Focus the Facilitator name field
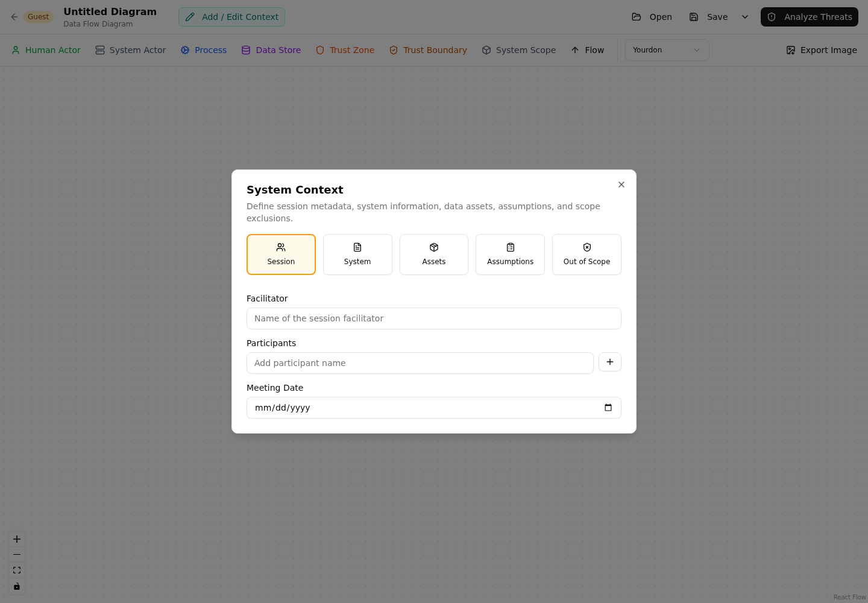Screen dimensions: 868x603 click(434, 318)
